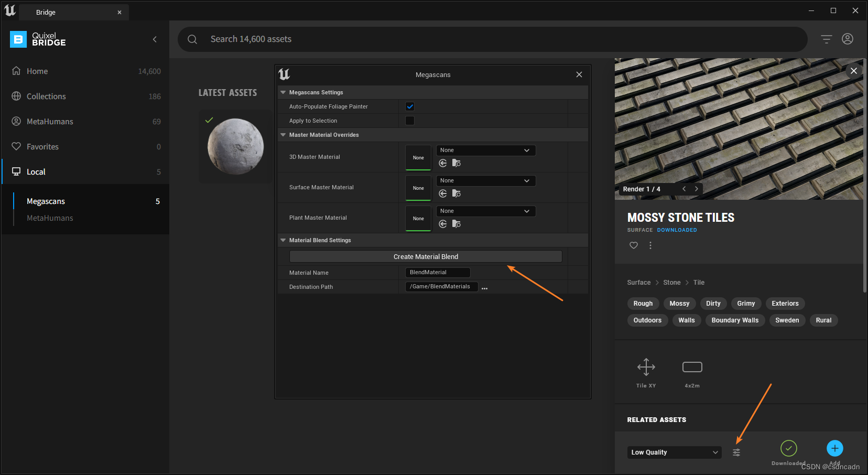Use selected asset for Plant Master Material

(x=443, y=224)
